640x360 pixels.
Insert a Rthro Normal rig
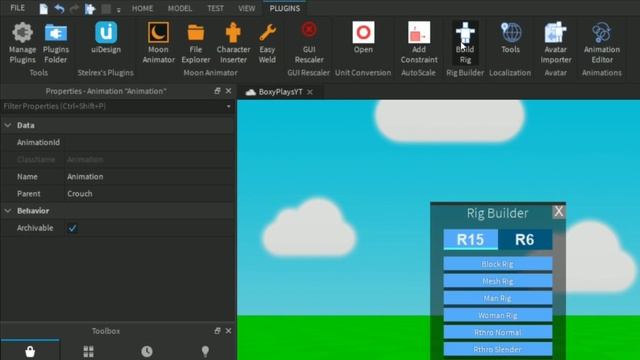tap(498, 332)
